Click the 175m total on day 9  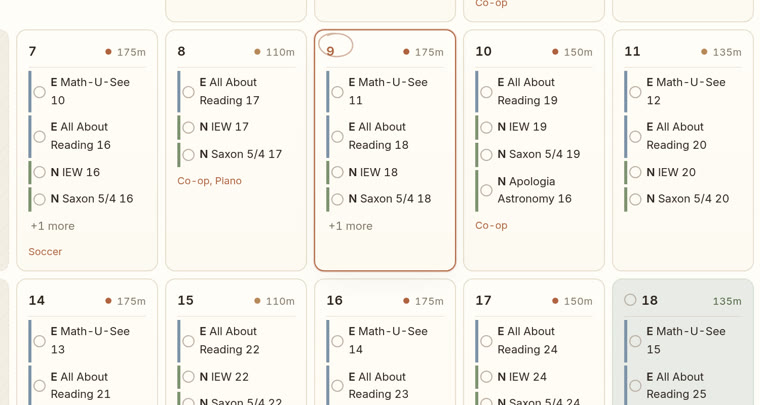tap(429, 52)
